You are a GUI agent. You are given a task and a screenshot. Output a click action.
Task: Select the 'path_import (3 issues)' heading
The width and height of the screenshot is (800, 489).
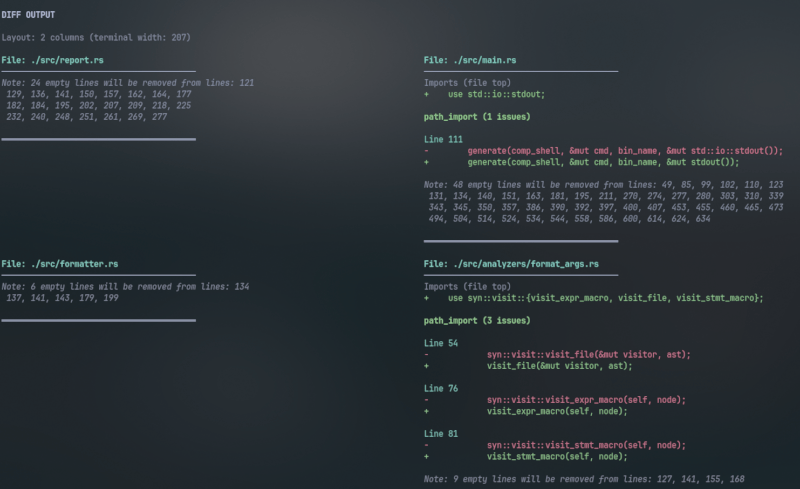(x=477, y=321)
